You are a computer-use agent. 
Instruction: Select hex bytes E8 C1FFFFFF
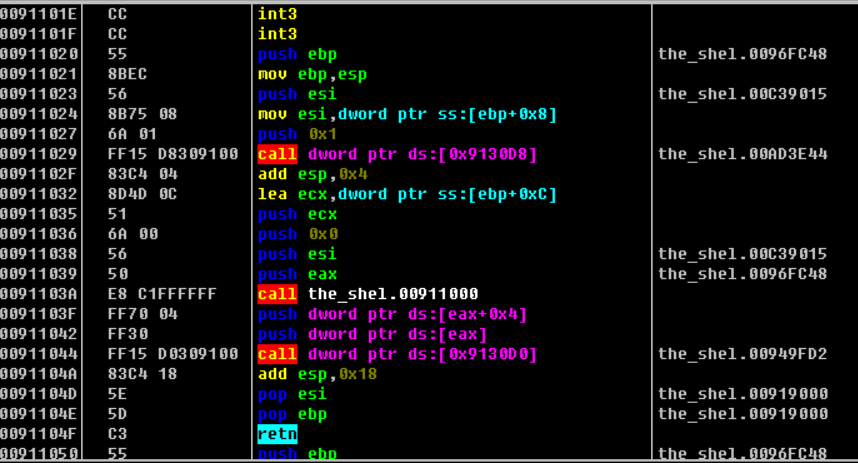point(162,294)
